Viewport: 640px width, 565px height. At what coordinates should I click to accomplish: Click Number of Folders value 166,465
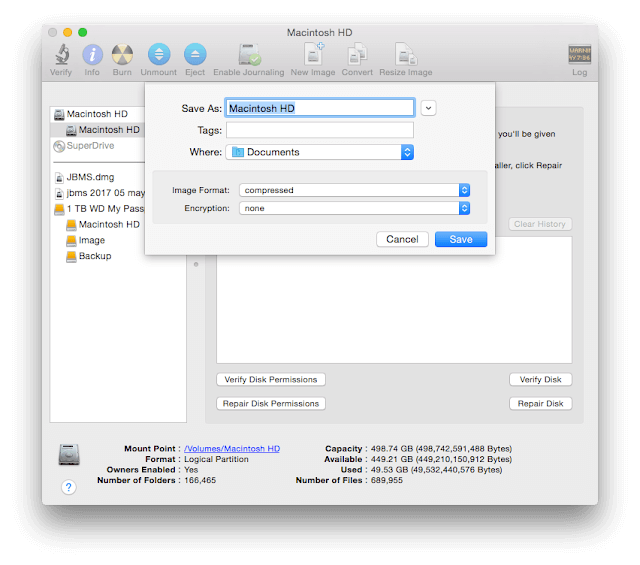coord(200,480)
